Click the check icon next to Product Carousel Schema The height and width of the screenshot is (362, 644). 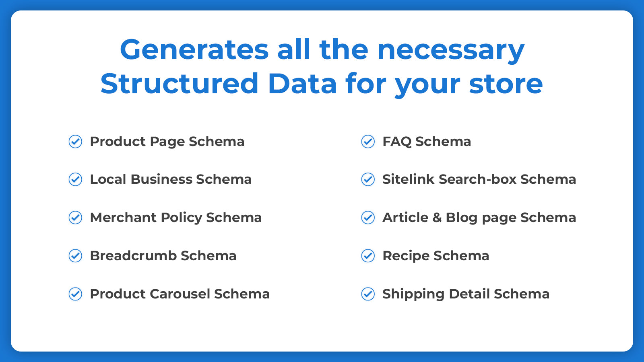75,294
